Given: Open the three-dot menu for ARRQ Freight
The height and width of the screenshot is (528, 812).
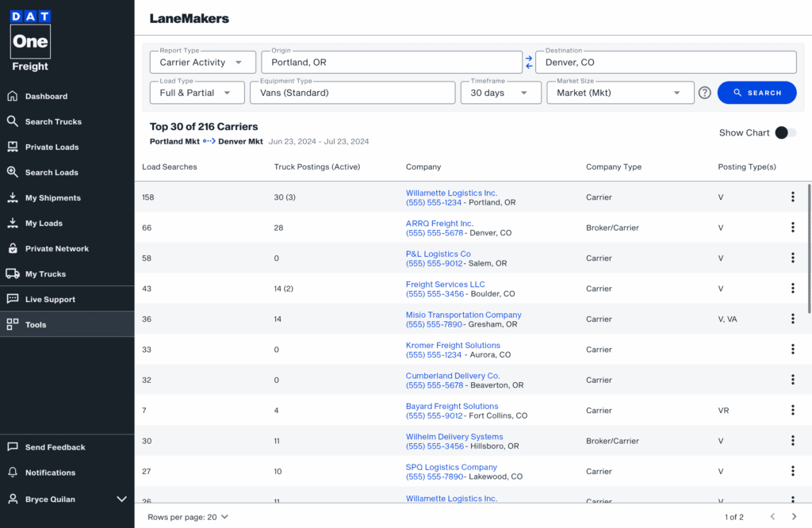Looking at the screenshot, I should (x=792, y=228).
